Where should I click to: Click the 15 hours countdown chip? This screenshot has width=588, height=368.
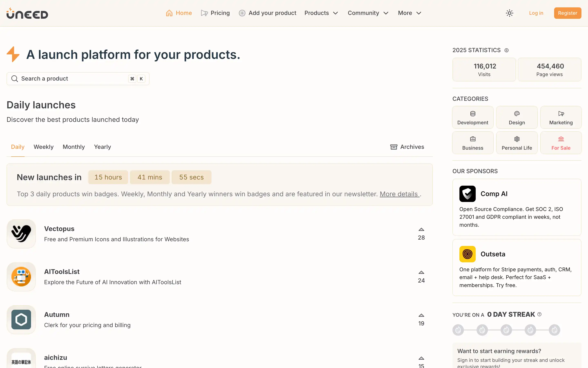pyautogui.click(x=108, y=177)
